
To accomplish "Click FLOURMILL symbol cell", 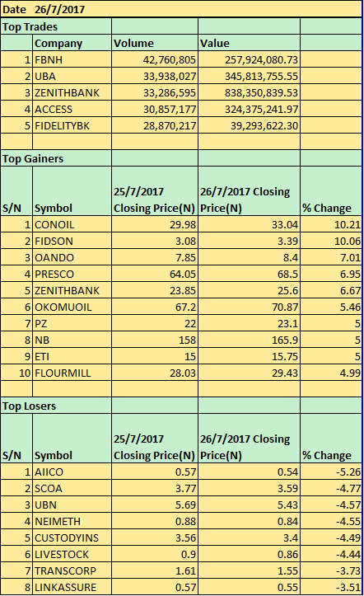I will [x=72, y=373].
